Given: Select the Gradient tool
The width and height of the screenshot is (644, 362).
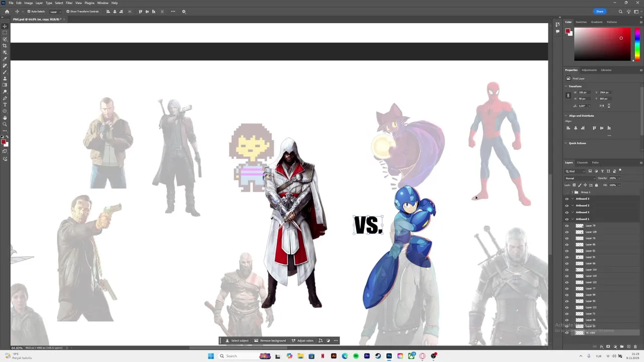Looking at the screenshot, I should coord(5,85).
